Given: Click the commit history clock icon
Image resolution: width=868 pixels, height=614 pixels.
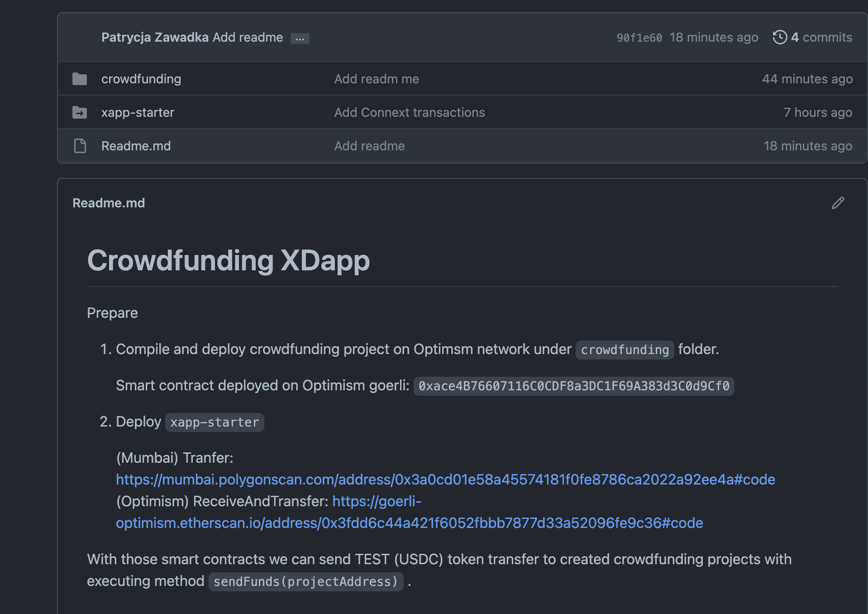Looking at the screenshot, I should coord(780,37).
